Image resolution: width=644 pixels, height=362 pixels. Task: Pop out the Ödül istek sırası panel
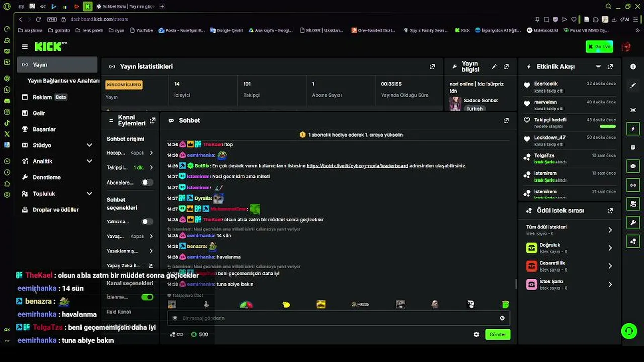pos(610,211)
